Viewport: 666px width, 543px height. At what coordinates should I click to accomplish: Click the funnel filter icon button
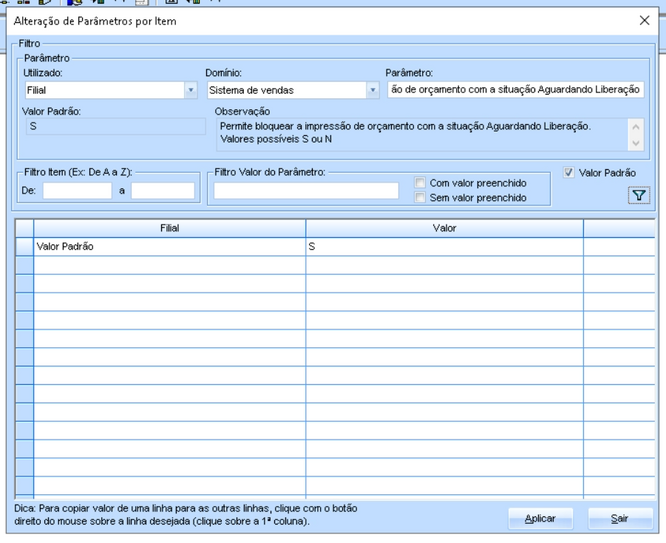[639, 195]
